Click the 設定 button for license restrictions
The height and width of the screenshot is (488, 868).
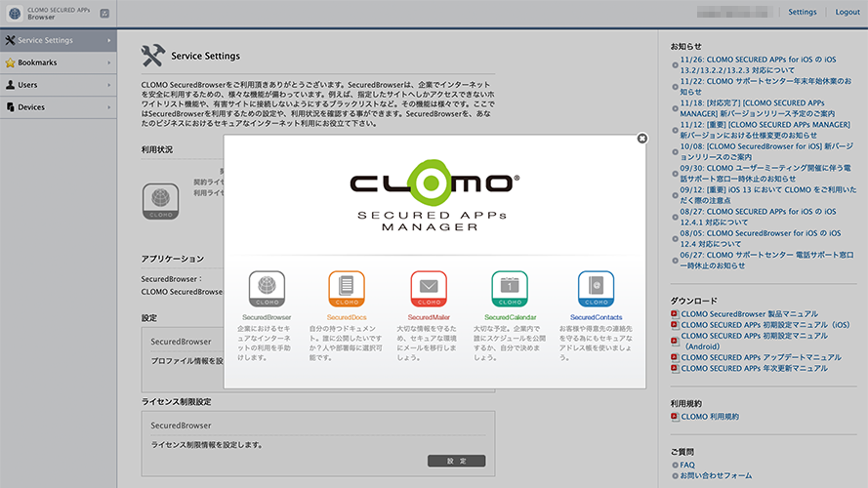click(456, 461)
